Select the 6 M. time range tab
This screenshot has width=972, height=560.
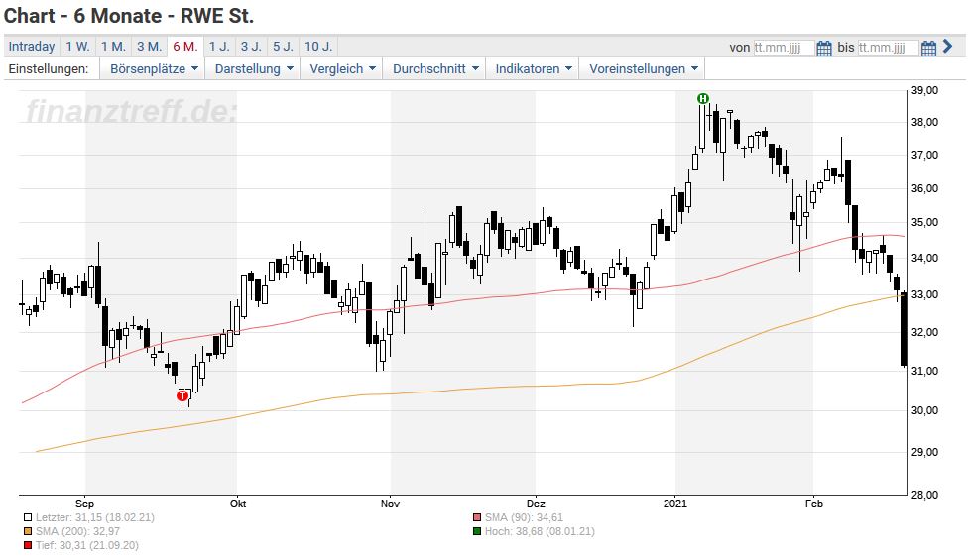click(185, 47)
